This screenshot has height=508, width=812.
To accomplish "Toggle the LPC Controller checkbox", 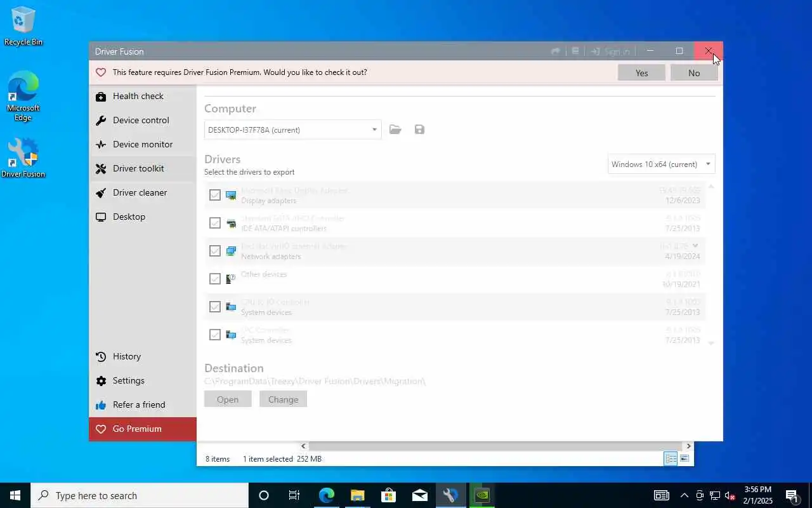I will [x=215, y=335].
